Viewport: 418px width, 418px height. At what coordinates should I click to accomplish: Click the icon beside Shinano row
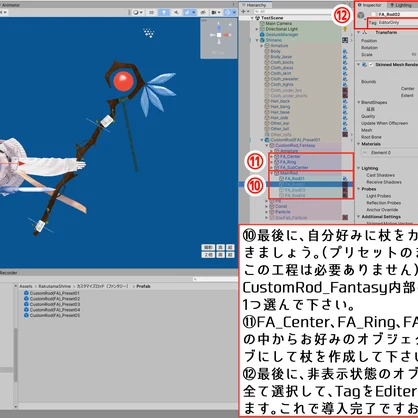345,40
